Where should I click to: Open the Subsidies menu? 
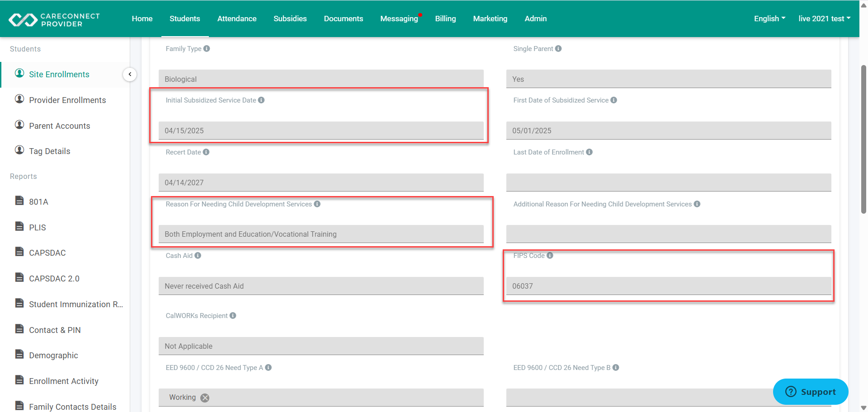click(290, 19)
